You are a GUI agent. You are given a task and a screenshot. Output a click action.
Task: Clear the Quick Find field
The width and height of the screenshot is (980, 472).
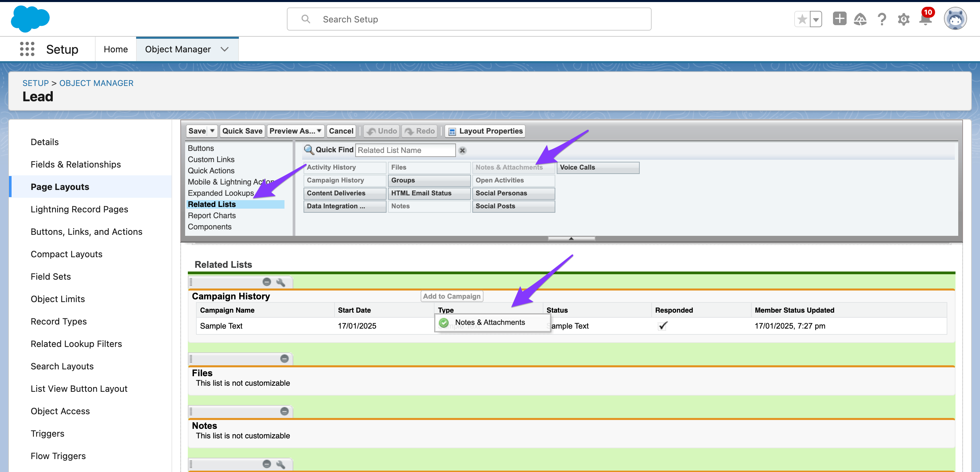(x=462, y=151)
